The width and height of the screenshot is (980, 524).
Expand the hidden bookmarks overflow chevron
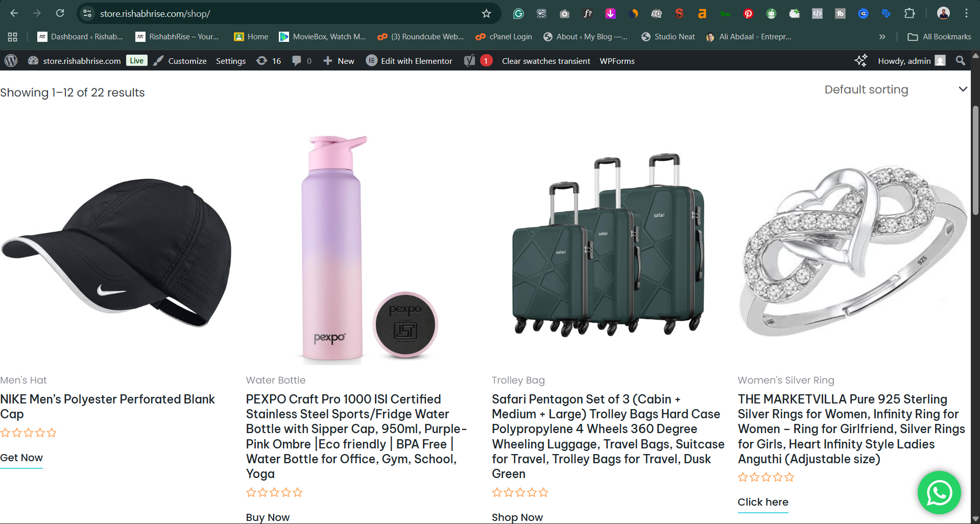click(882, 37)
